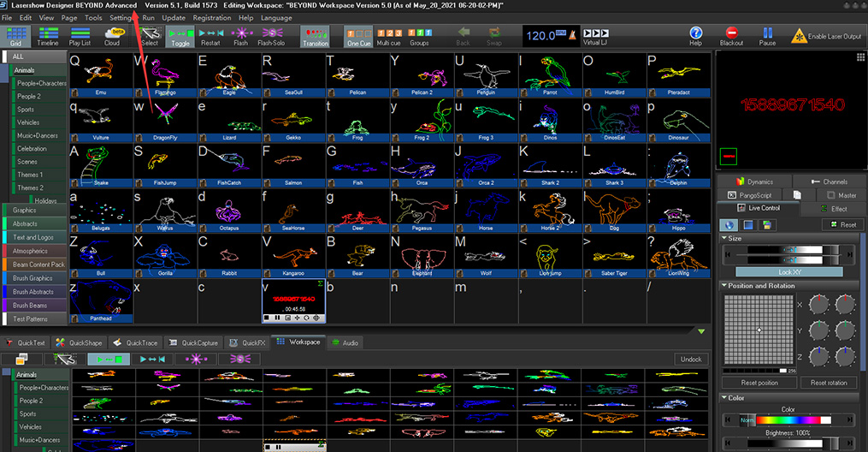The width and height of the screenshot is (868, 452).
Task: Click the rainbow Color slider
Action: click(x=788, y=419)
